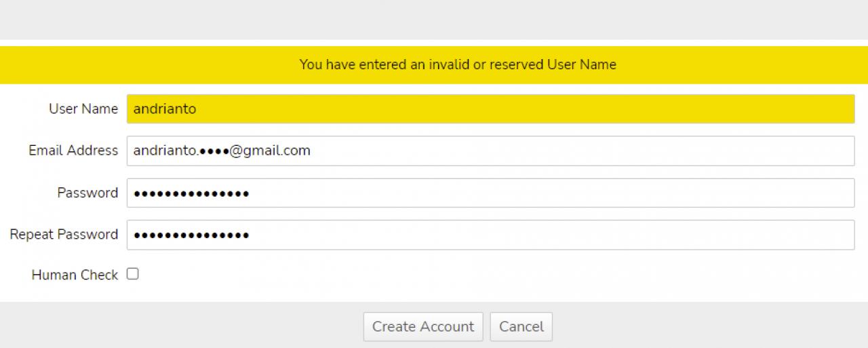Click "@gmail.com" in the email field
This screenshot has height=348, width=868.
[x=270, y=151]
